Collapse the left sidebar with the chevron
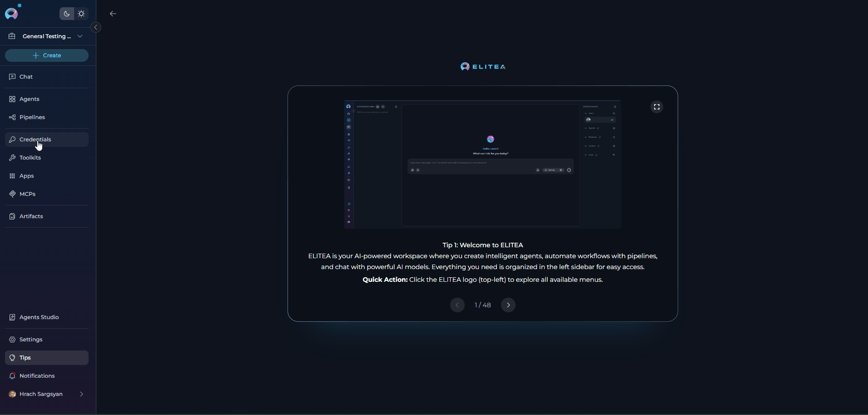 pos(96,27)
